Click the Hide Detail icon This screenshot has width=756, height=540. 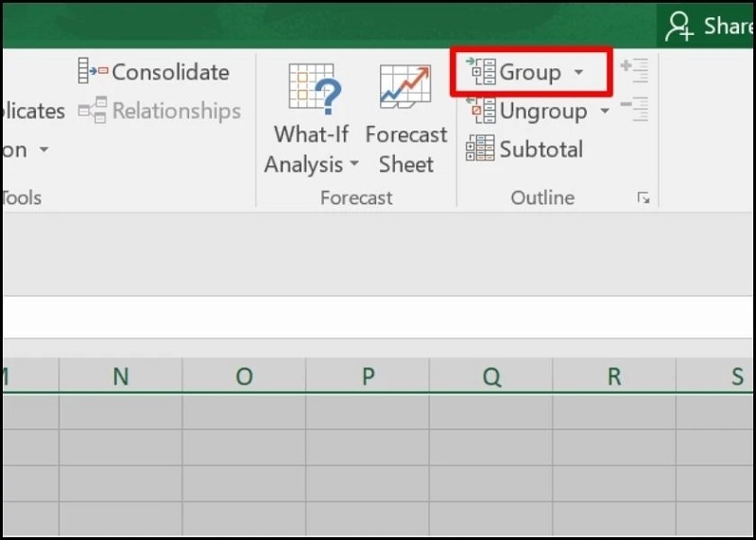pyautogui.click(x=634, y=109)
